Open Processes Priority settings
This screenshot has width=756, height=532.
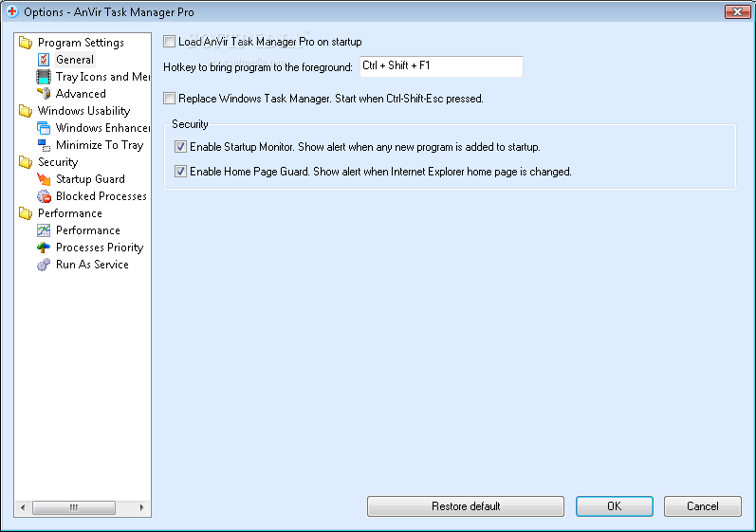[100, 248]
